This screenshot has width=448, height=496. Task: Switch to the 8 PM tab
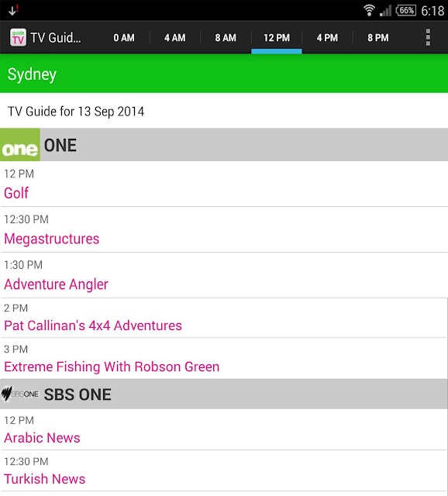[378, 38]
